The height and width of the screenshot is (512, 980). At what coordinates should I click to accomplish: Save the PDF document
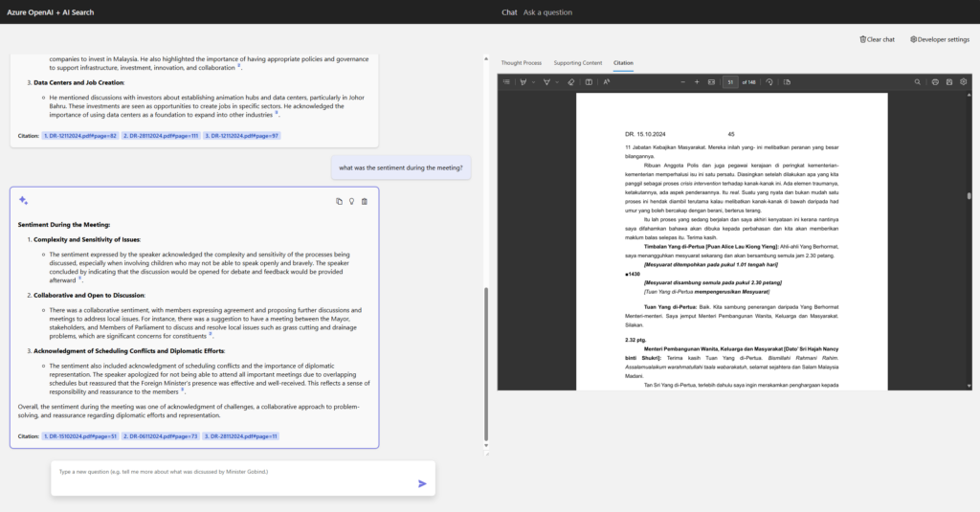pyautogui.click(x=948, y=82)
